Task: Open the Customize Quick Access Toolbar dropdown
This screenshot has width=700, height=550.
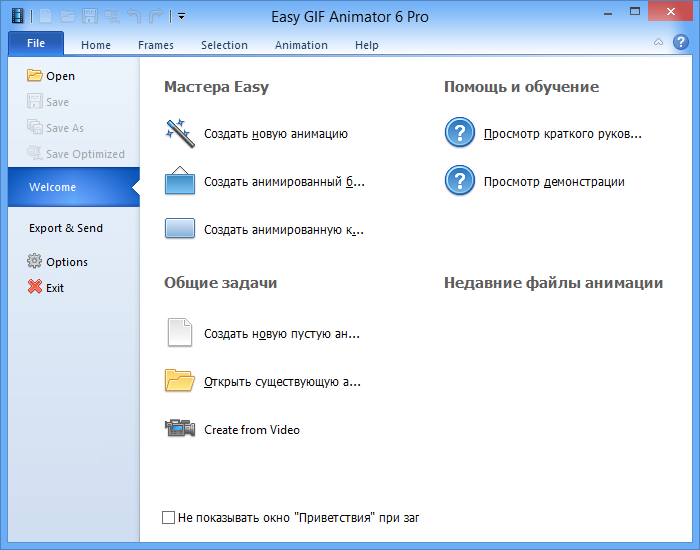Action: pos(181,16)
